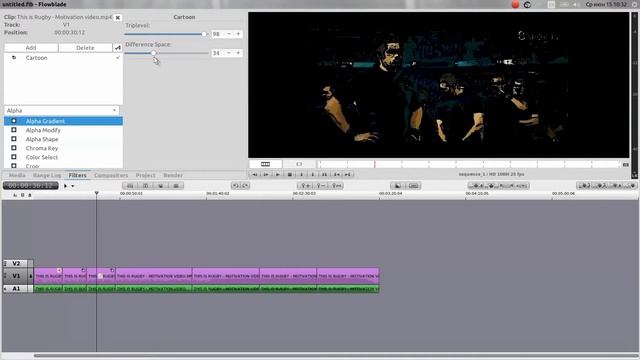
Task: Click the Difference Space slider handle
Action: 153,53
